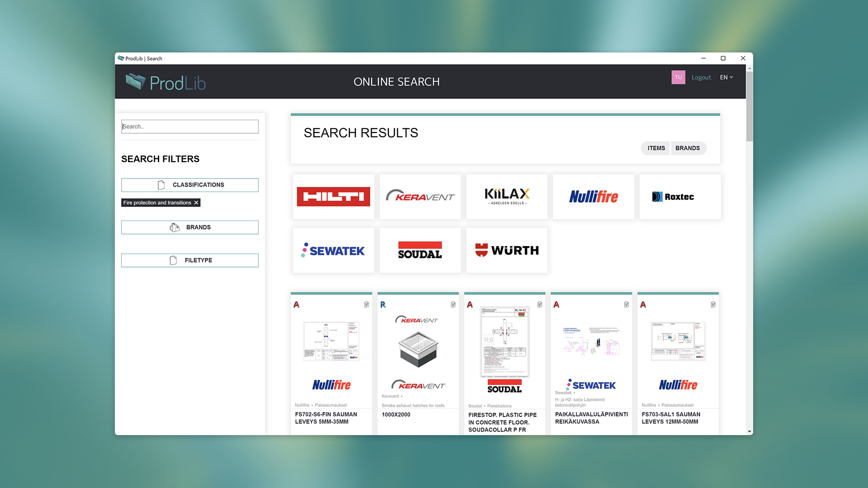Open FS702-S6-FIN SAUMAN LEVEYS title

(x=326, y=418)
